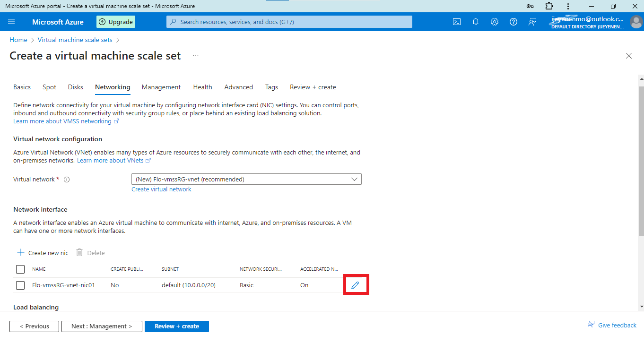644x343 pixels.
Task: Open the Azure portal hamburger menu
Action: [x=12, y=22]
